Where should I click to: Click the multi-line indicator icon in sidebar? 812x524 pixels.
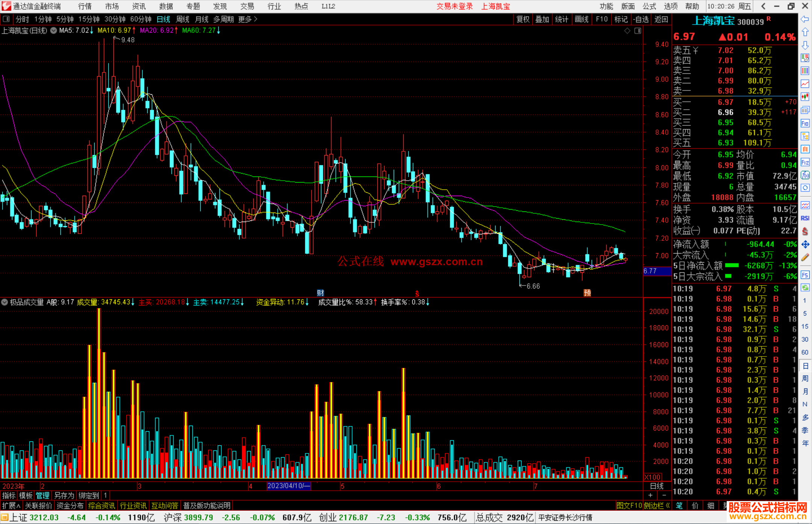tap(805, 205)
